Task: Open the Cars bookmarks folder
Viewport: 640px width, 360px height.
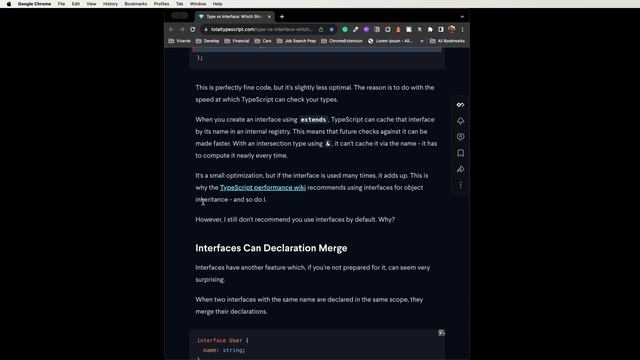Action: pyautogui.click(x=263, y=41)
